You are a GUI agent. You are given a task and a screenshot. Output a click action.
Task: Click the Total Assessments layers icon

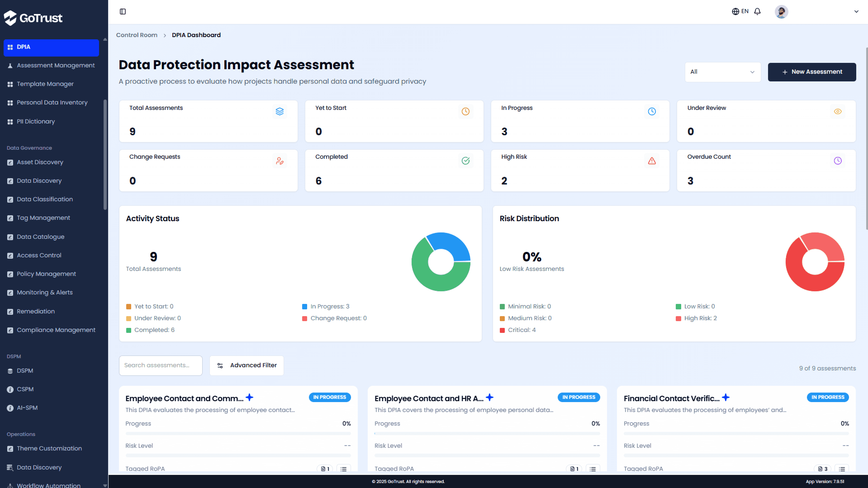pos(279,111)
